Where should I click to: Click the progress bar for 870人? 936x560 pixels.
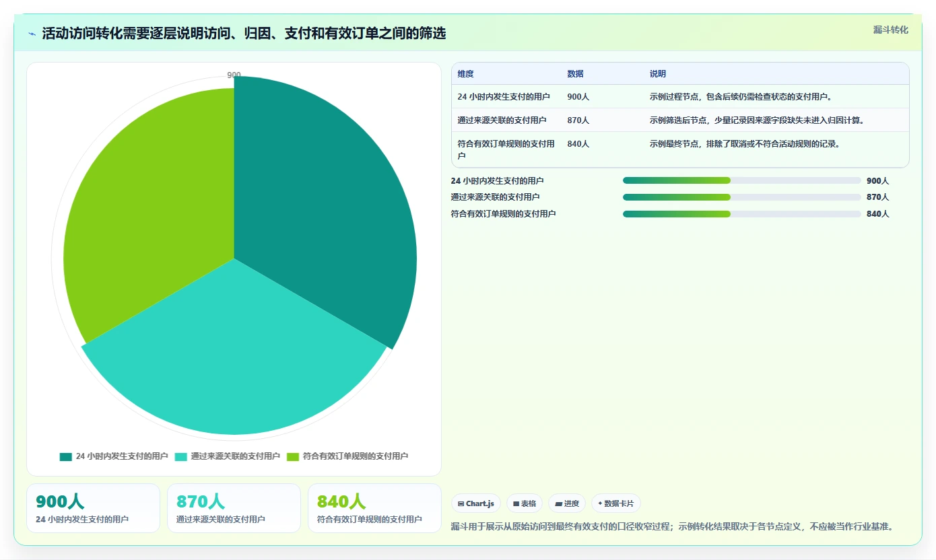(x=742, y=197)
